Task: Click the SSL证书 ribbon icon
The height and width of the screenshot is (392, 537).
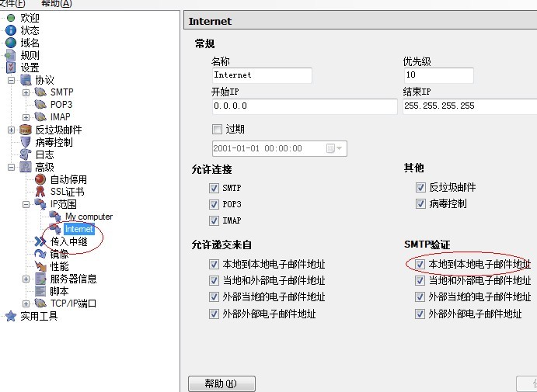Action: [x=40, y=192]
